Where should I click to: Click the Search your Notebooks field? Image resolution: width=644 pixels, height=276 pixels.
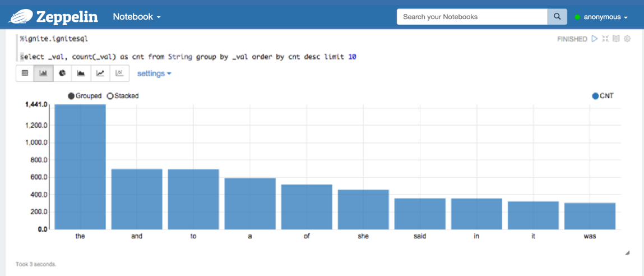point(472,17)
